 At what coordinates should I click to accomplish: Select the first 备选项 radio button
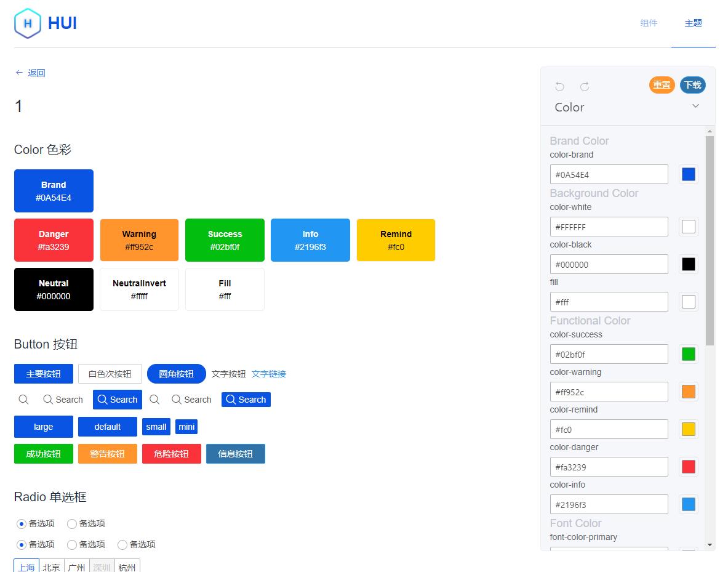pyautogui.click(x=20, y=523)
